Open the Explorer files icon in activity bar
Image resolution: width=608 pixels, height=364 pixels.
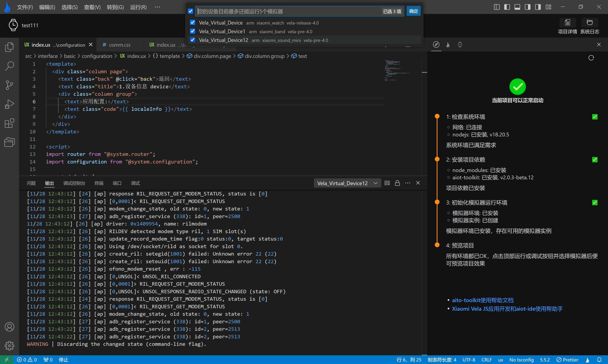tap(9, 47)
